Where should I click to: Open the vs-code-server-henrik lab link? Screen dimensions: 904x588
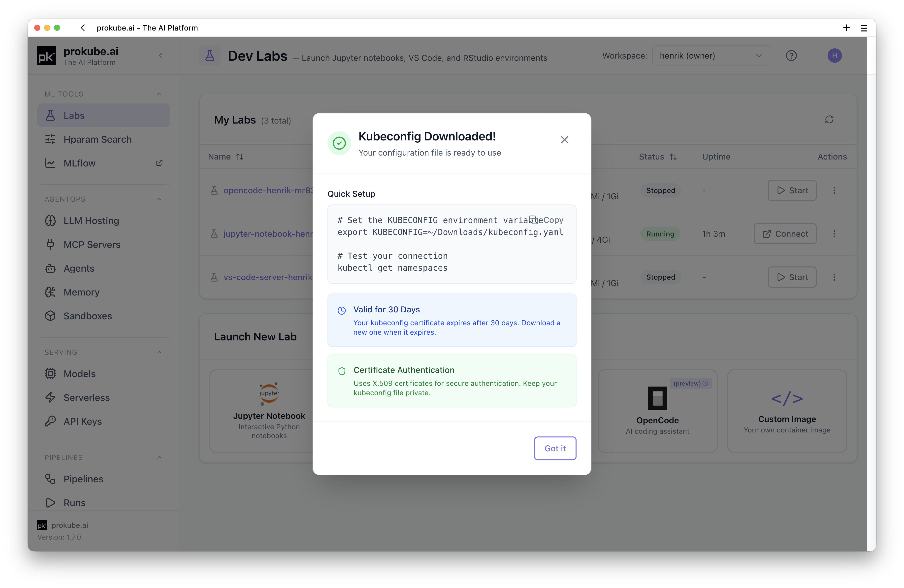pyautogui.click(x=268, y=277)
